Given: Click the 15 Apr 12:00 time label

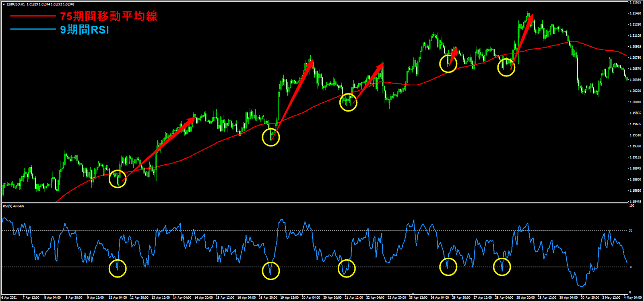Looking at the screenshot, I should [x=225, y=298].
